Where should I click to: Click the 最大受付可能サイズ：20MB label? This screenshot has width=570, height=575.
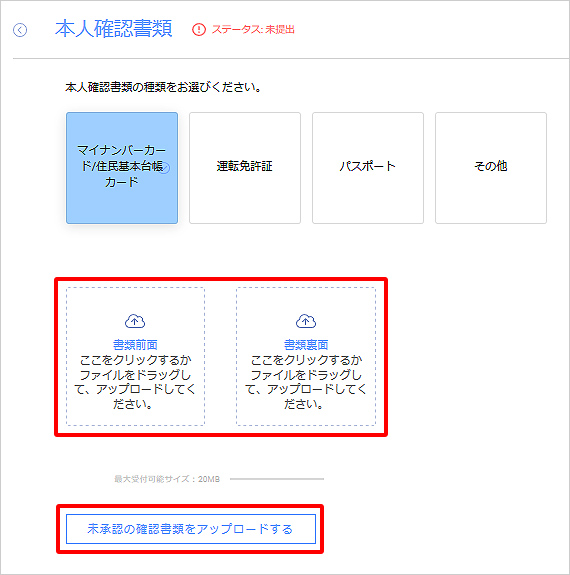click(167, 479)
